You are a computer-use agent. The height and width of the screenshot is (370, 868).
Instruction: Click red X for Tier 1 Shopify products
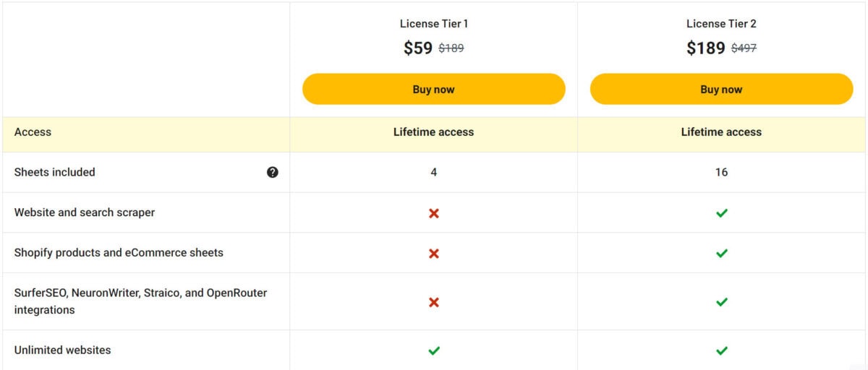pos(434,254)
